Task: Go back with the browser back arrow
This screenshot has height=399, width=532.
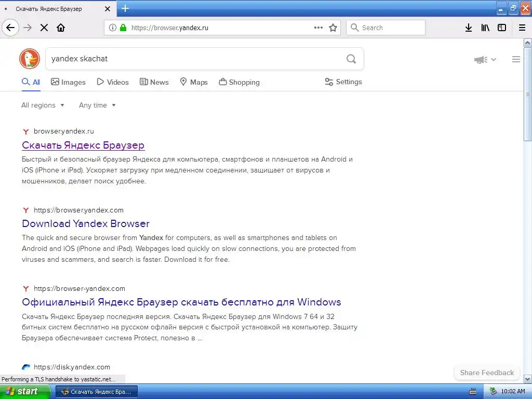Action: [10, 28]
